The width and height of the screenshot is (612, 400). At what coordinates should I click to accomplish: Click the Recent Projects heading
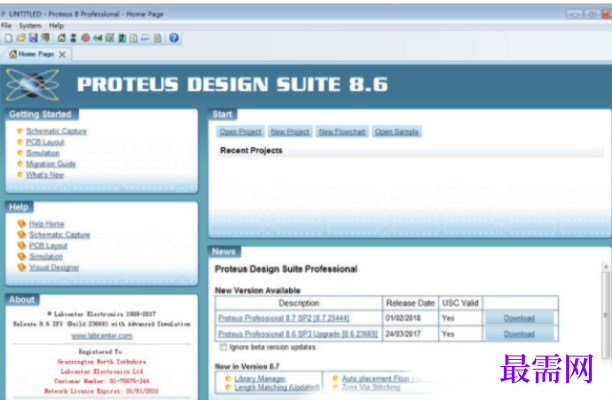click(x=251, y=151)
